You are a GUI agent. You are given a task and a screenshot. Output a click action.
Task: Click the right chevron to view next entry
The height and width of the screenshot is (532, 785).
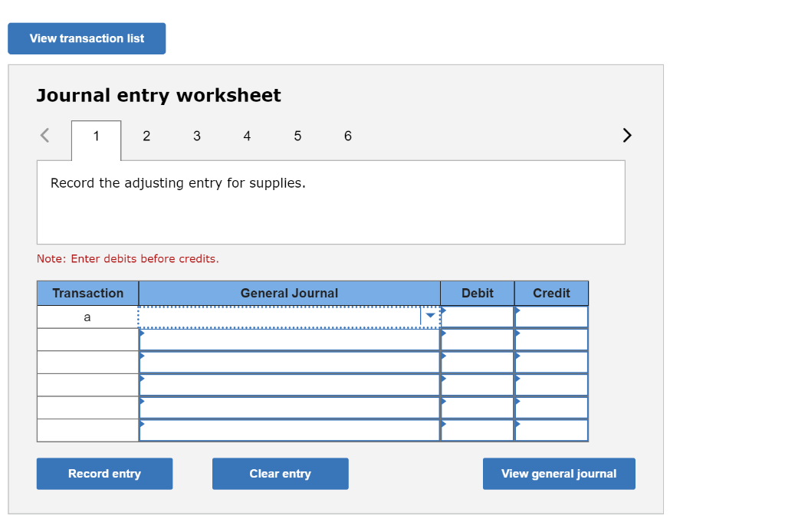tap(626, 135)
